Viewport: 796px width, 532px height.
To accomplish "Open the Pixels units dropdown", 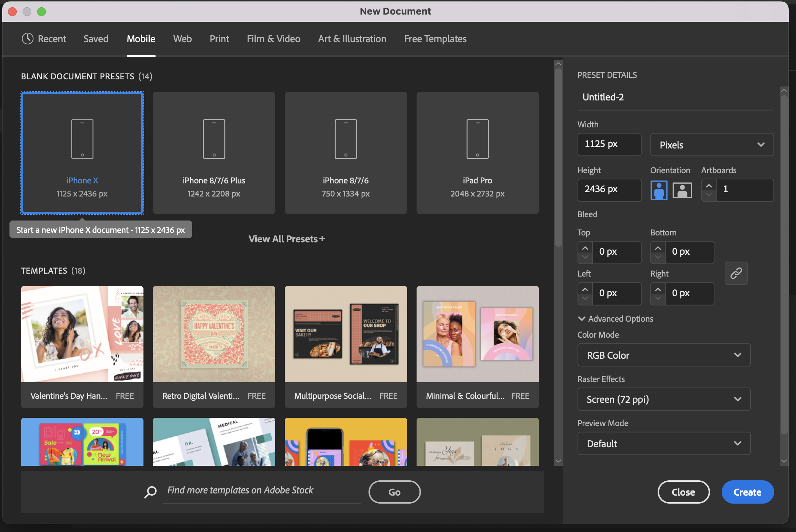I will [712, 145].
